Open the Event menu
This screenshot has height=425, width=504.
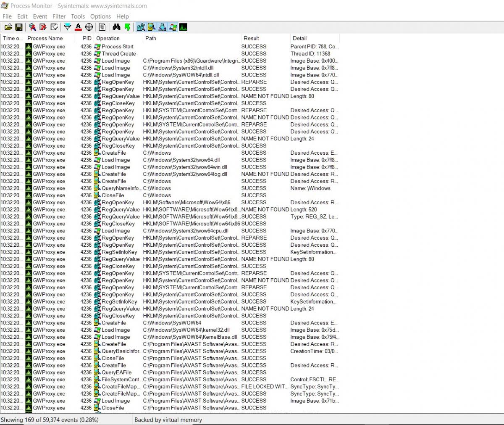point(40,16)
